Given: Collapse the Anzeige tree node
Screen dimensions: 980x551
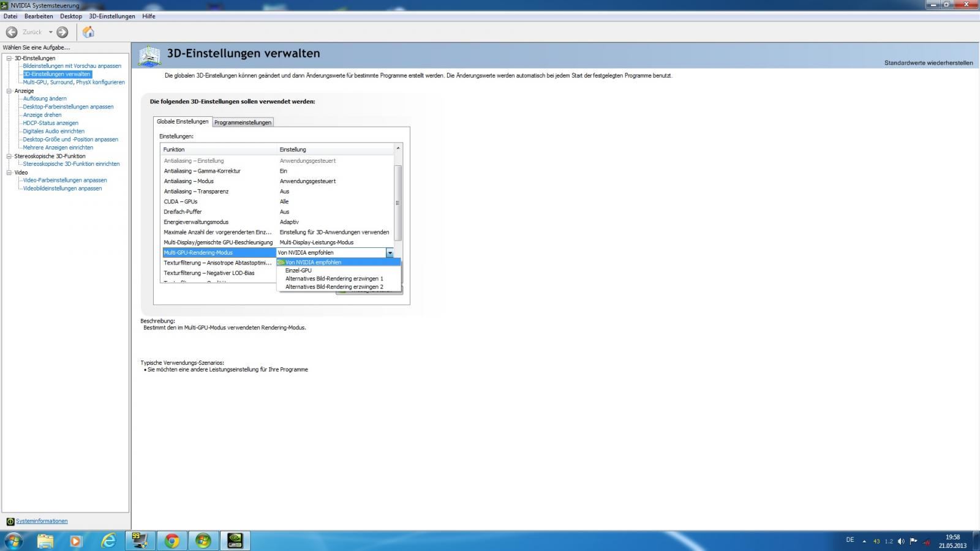Looking at the screenshot, I should [9, 91].
